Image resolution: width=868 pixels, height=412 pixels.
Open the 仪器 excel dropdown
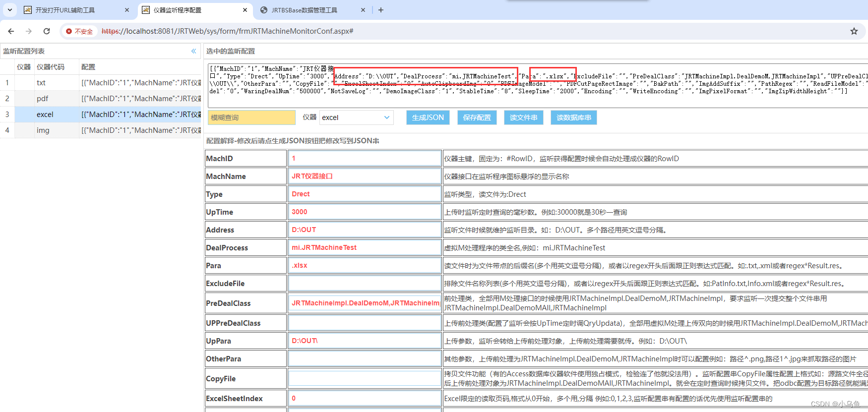pos(356,118)
